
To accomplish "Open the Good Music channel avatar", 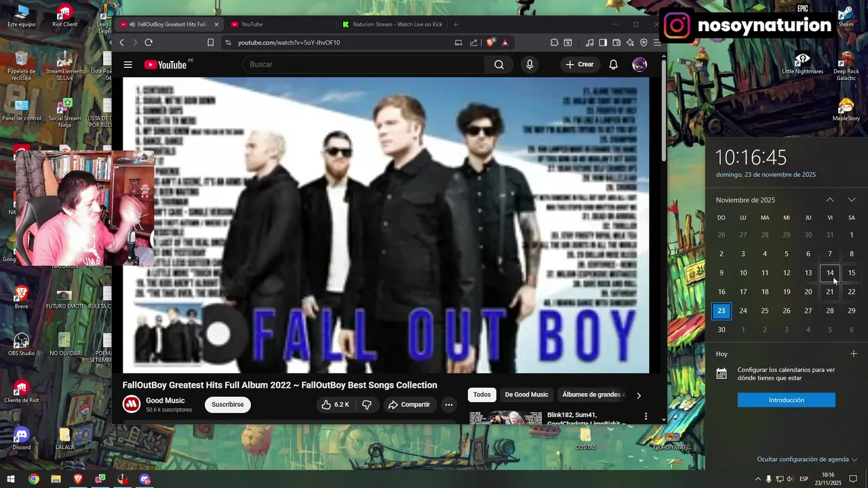I will (132, 405).
